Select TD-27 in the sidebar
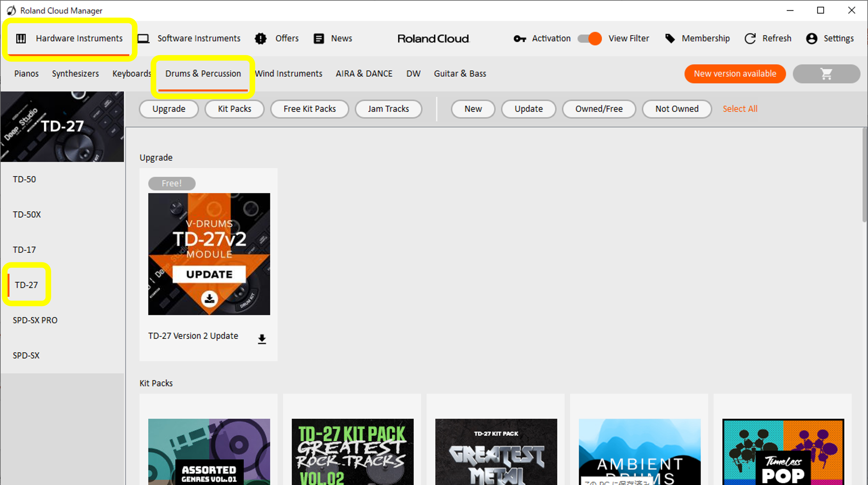This screenshot has width=868, height=485. coord(26,285)
